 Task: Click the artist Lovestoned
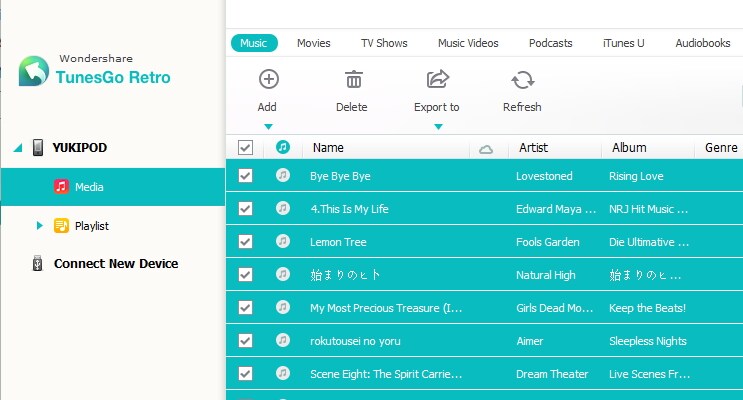pyautogui.click(x=544, y=176)
